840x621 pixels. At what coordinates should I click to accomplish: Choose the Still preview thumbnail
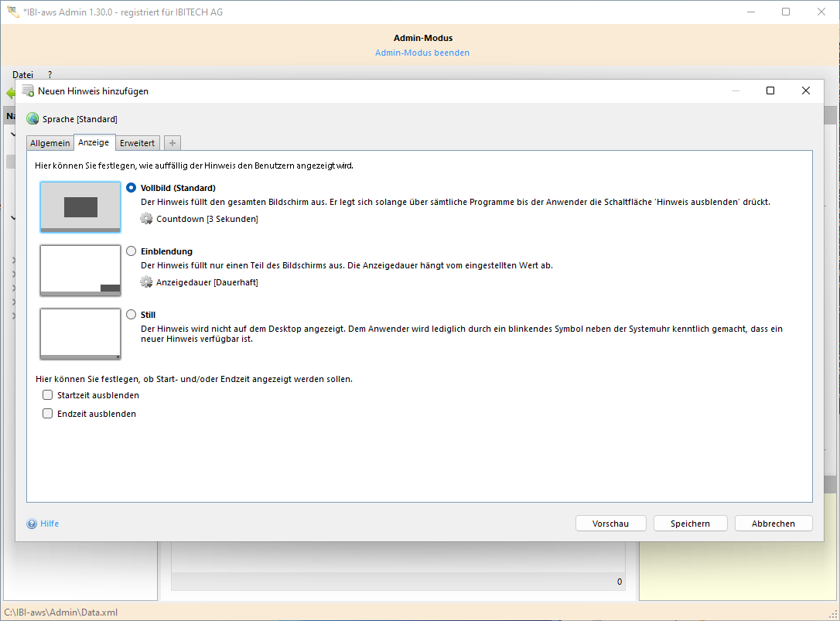[x=80, y=334]
